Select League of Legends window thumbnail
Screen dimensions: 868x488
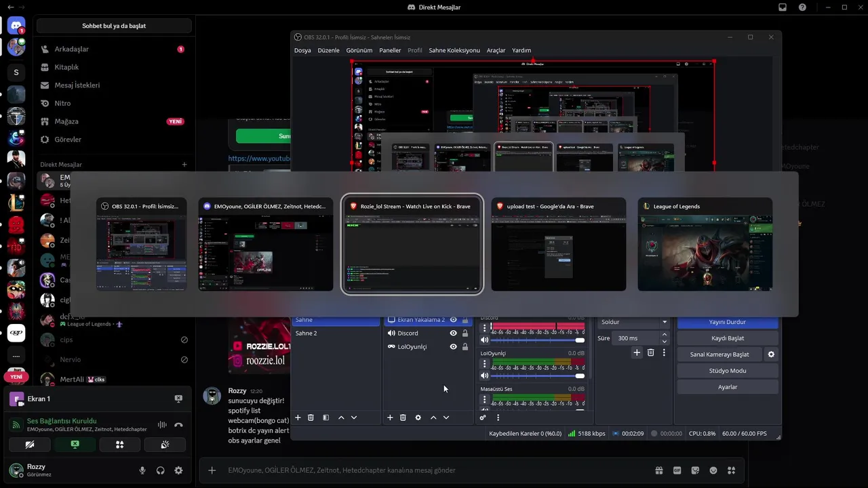click(x=705, y=245)
